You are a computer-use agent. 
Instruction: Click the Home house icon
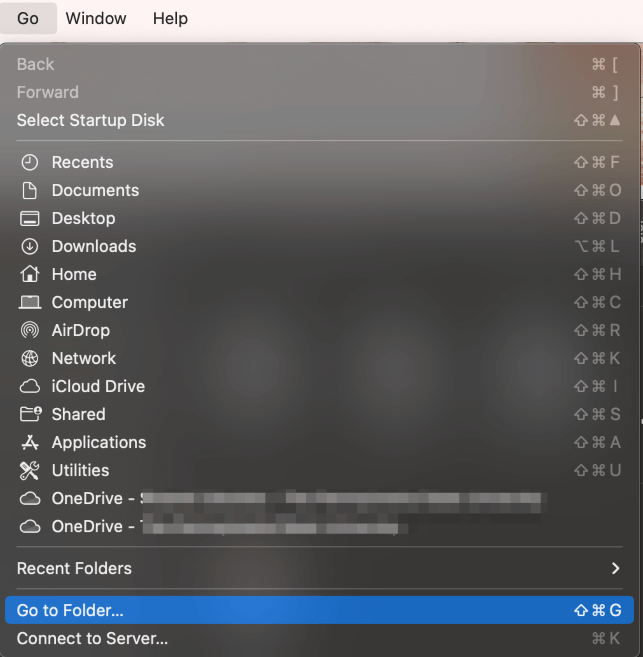click(x=30, y=274)
